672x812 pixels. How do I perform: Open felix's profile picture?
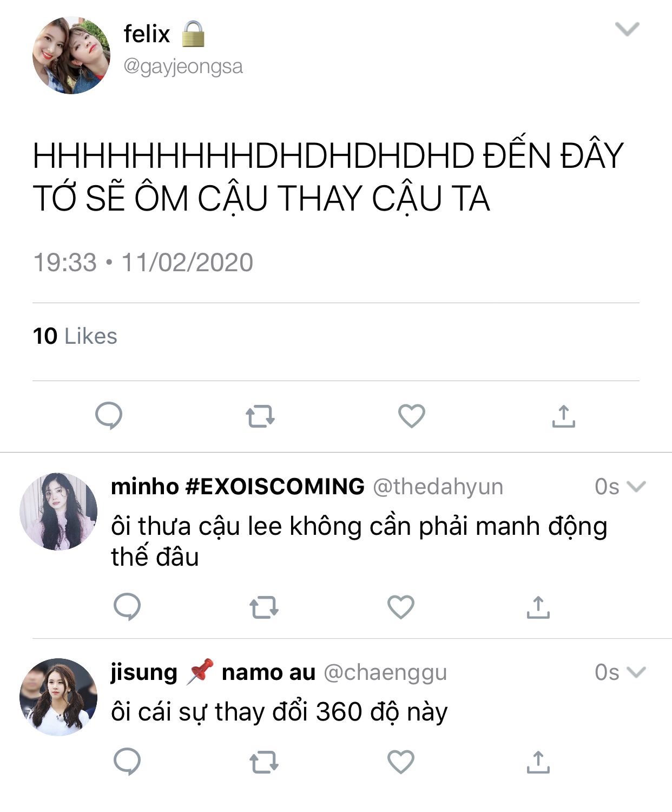point(71,55)
